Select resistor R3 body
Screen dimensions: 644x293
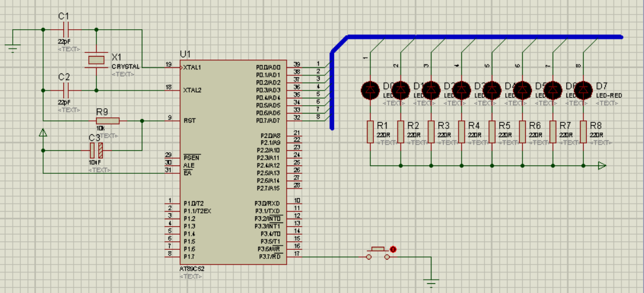pyautogui.click(x=431, y=132)
